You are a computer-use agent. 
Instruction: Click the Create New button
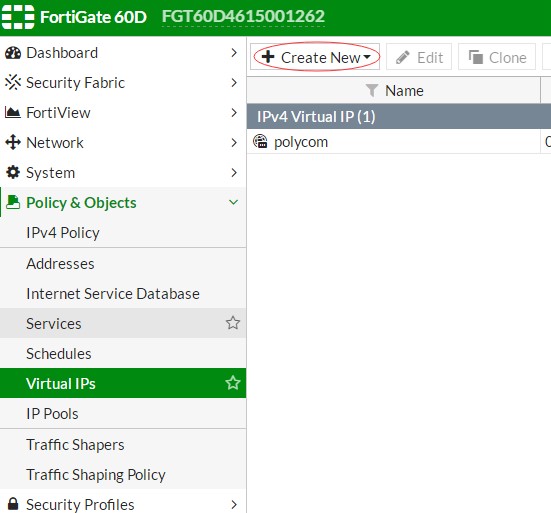315,57
